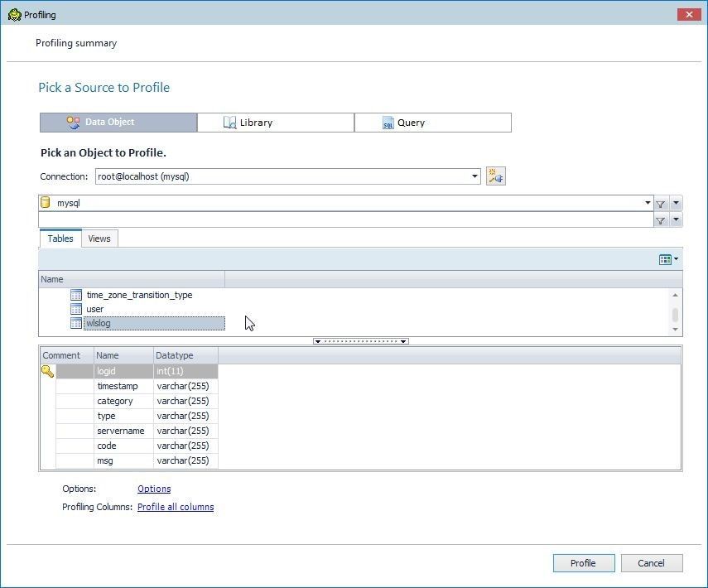This screenshot has height=588, width=708.
Task: Switch to the Views tab
Action: point(99,239)
